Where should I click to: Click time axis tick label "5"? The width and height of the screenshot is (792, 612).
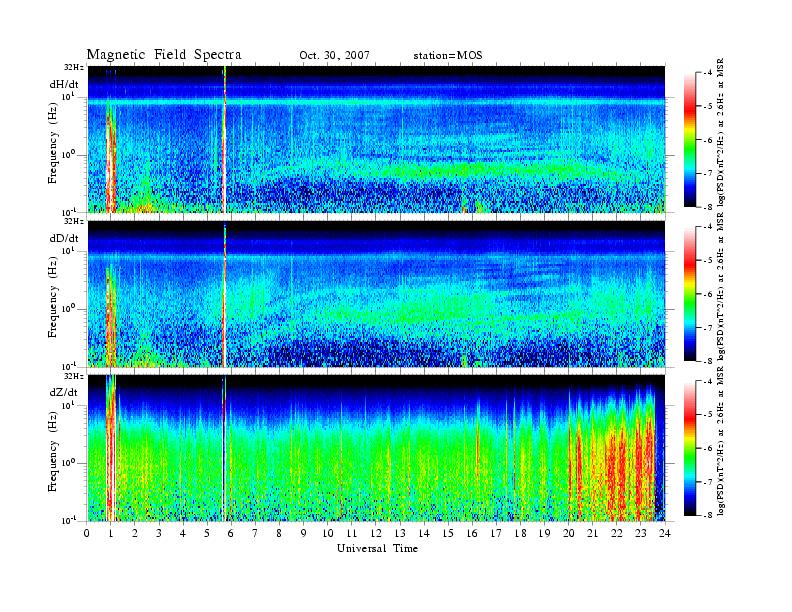[207, 534]
